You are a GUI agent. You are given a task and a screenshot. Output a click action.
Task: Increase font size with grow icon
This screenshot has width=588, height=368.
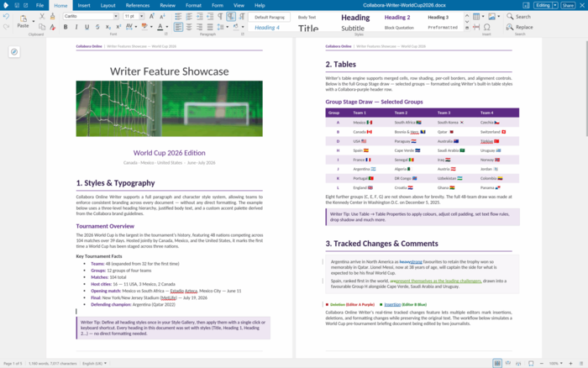(151, 16)
